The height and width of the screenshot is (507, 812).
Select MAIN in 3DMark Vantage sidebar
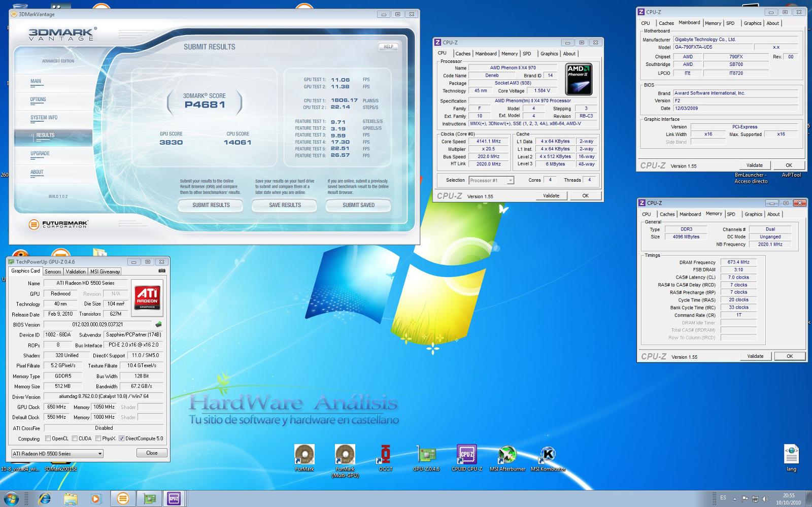click(x=36, y=81)
